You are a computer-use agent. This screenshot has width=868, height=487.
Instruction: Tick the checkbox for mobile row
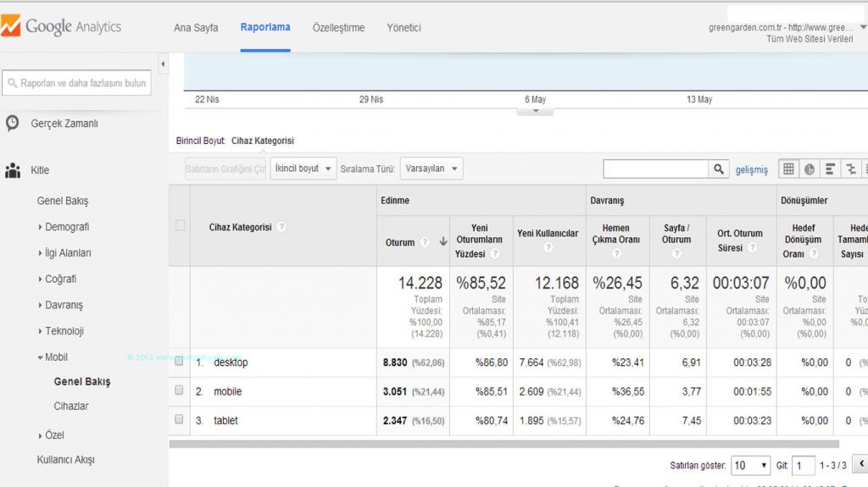pyautogui.click(x=179, y=390)
